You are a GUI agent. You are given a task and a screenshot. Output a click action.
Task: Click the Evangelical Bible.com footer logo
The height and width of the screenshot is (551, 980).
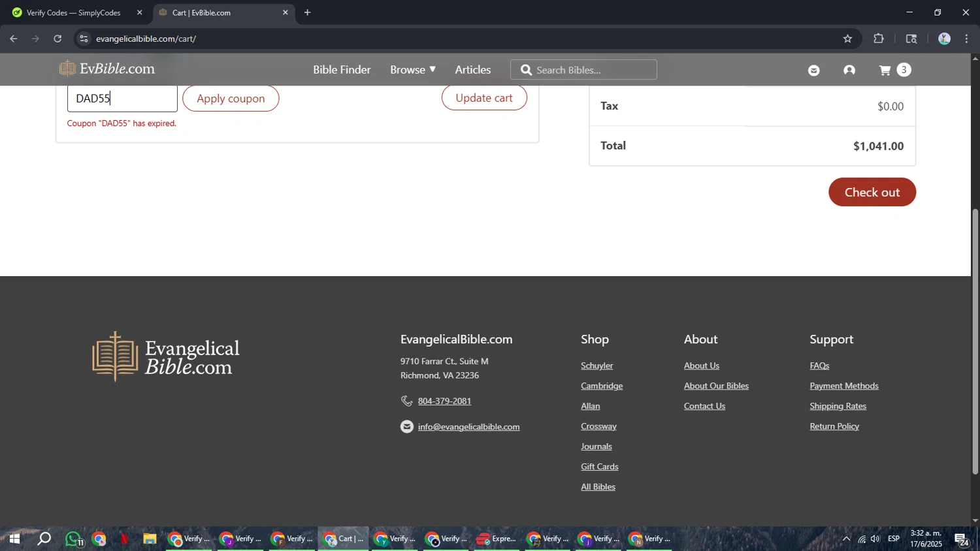tap(166, 356)
